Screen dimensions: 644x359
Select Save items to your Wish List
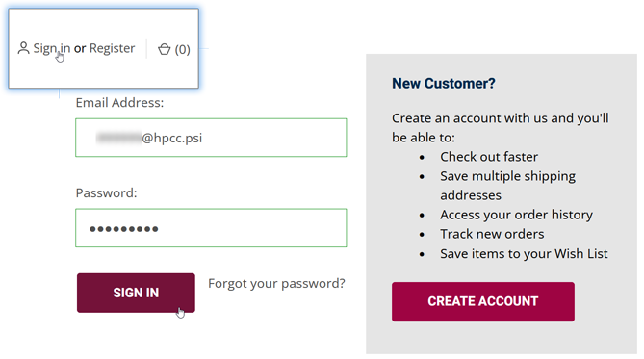coord(524,254)
